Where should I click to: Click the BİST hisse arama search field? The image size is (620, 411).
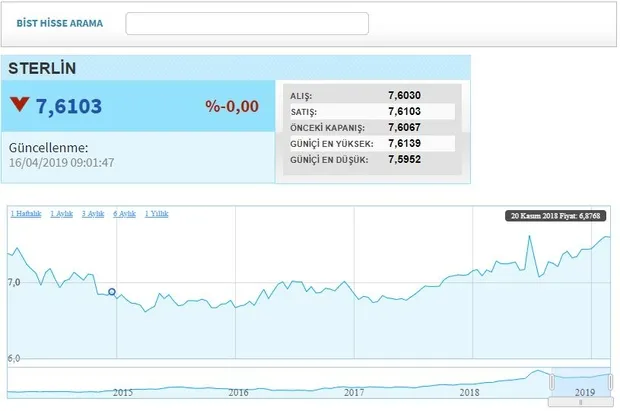pos(247,23)
